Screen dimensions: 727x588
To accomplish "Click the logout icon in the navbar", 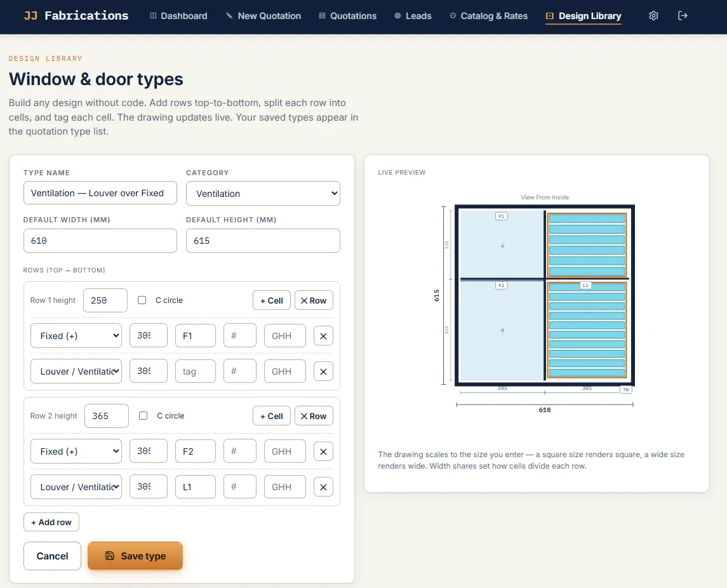I will click(683, 16).
